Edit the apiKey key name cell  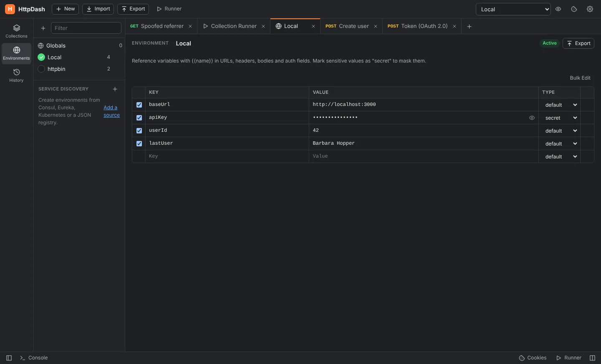[x=227, y=118]
